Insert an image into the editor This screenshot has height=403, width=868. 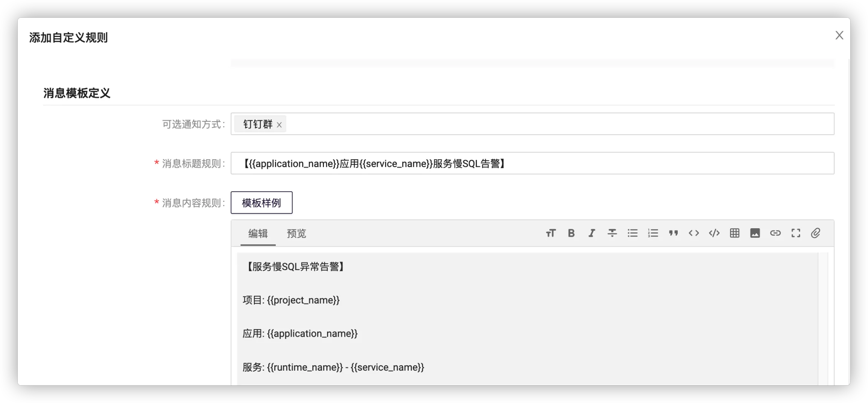point(755,233)
